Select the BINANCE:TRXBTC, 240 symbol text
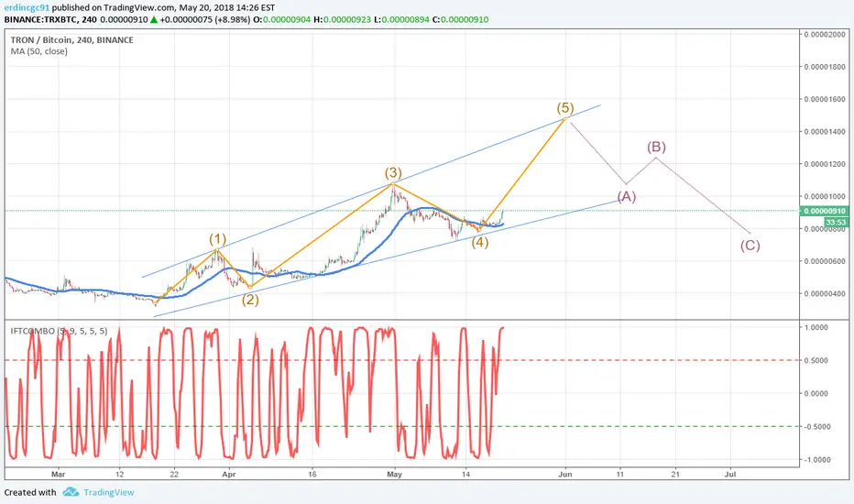Screen dimensions: 854x504 pyautogui.click(x=50, y=19)
